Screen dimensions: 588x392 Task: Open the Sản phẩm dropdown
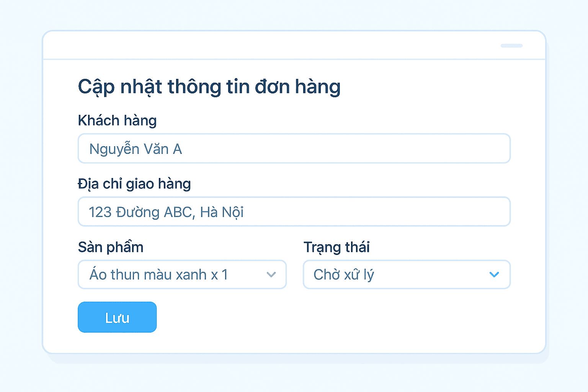tap(182, 274)
